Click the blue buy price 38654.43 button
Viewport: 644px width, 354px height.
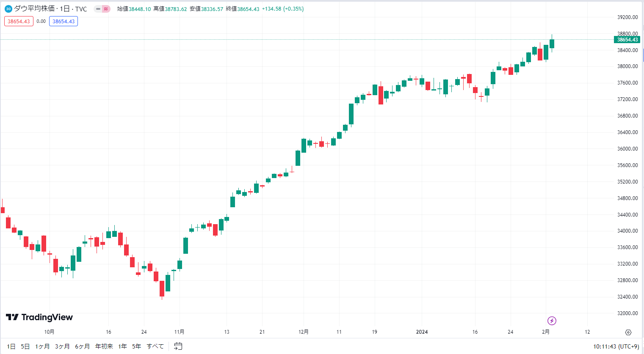pyautogui.click(x=64, y=21)
